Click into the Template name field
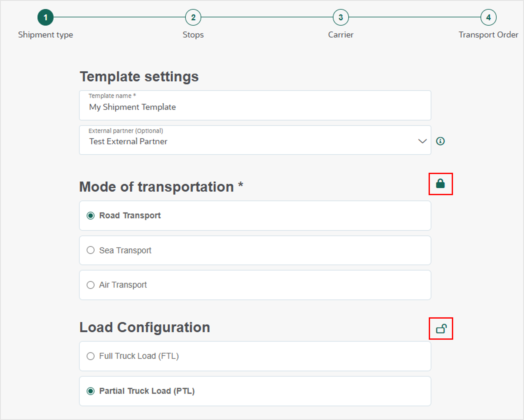This screenshot has height=420, width=524. click(x=255, y=105)
